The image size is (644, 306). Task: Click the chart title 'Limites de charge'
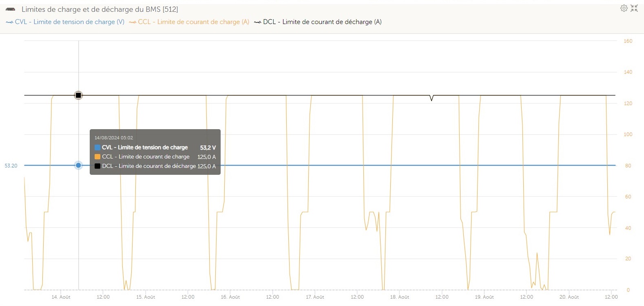tap(100, 9)
